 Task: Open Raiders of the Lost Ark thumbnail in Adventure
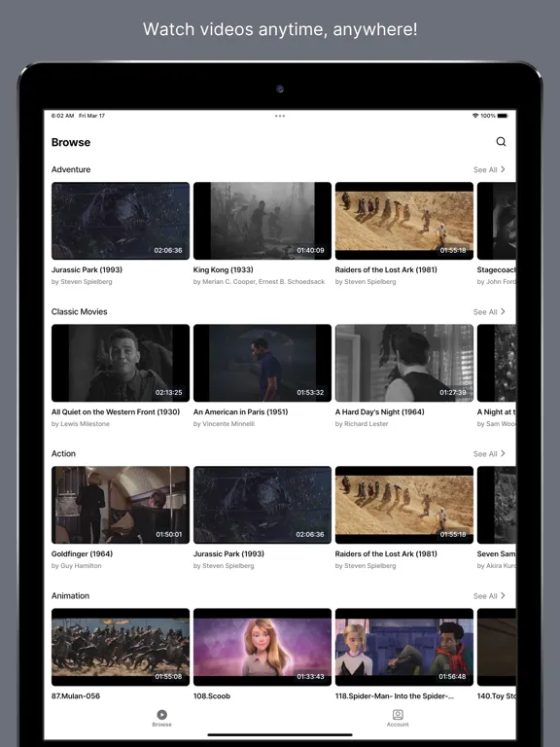[x=404, y=221]
